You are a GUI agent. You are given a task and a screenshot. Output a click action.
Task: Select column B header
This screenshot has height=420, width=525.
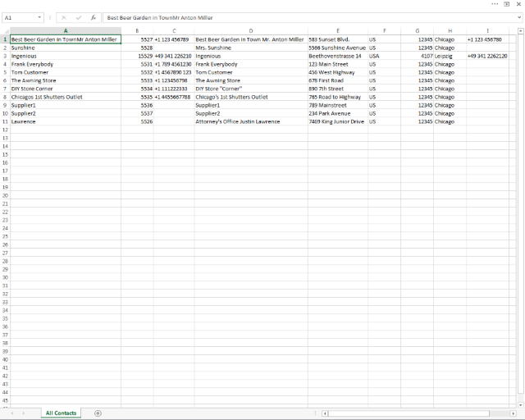pos(137,31)
